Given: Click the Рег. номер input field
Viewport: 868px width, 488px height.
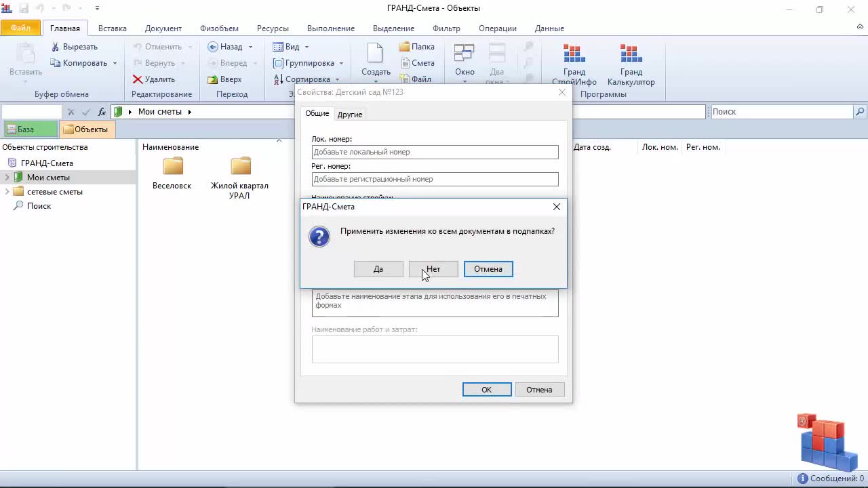Looking at the screenshot, I should (435, 179).
